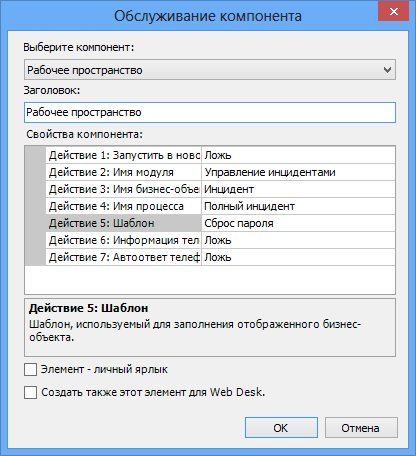The width and height of the screenshot is (416, 456).
Task: Select the Действие 2: Имя модуля property
Action: coord(124,172)
